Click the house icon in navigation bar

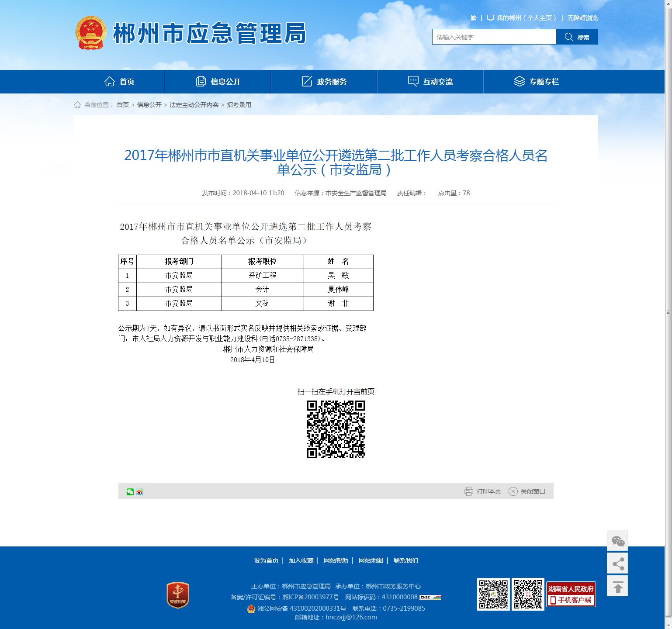pyautogui.click(x=109, y=81)
